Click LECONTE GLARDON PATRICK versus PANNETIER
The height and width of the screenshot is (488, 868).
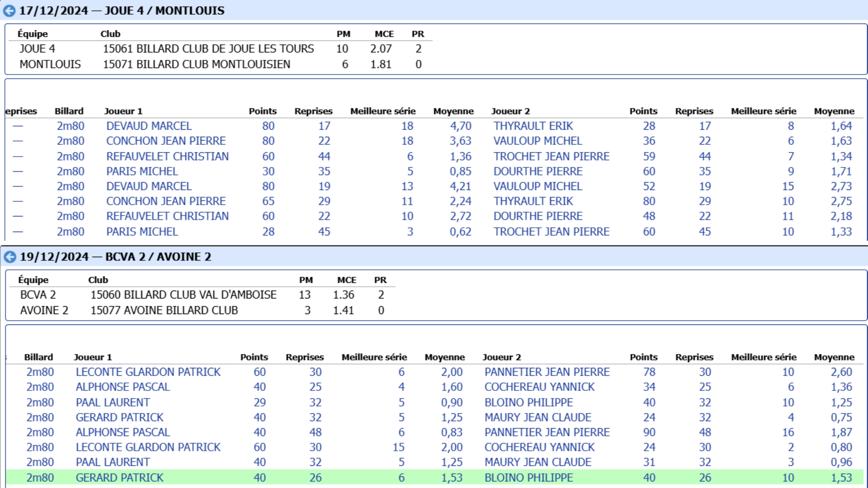[148, 372]
